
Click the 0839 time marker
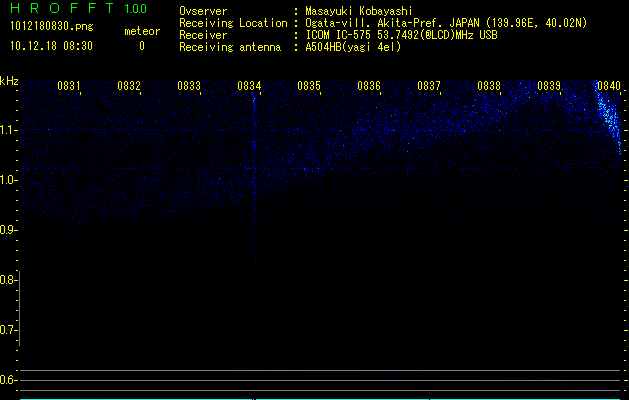pyautogui.click(x=549, y=86)
